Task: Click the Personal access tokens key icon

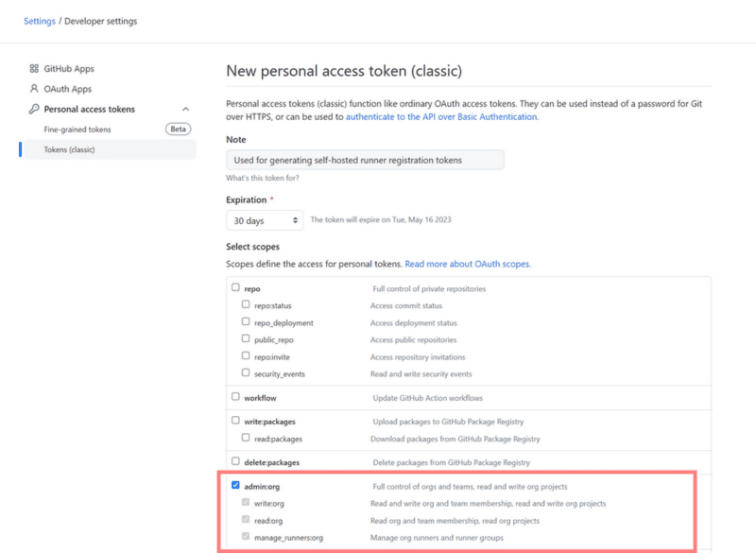Action: point(34,109)
